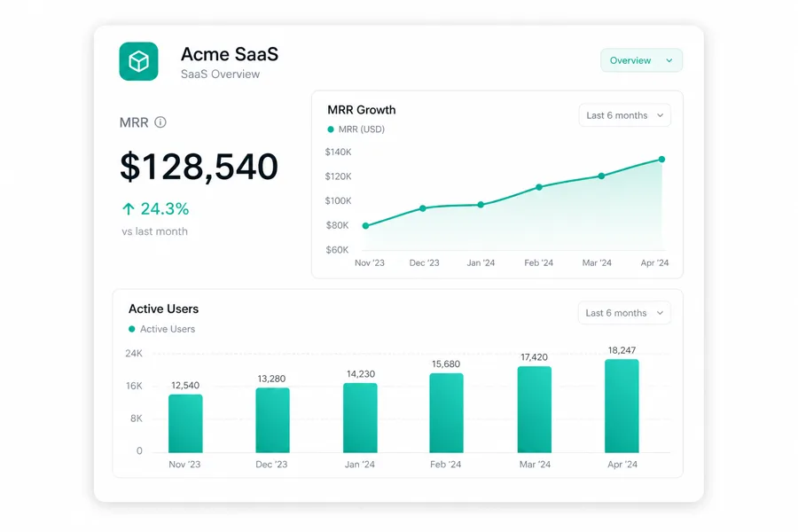Click the 17,420 bar value label
The image size is (798, 532).
tap(534, 357)
